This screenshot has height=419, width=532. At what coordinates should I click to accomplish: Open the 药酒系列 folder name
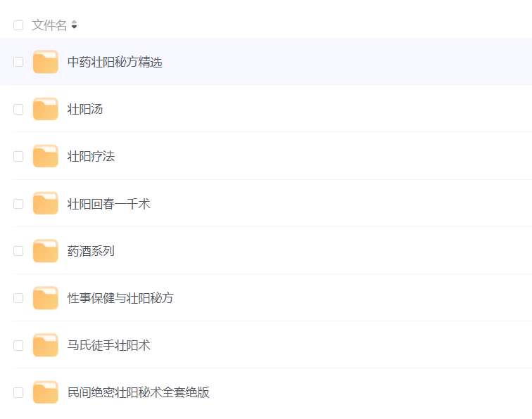click(91, 250)
